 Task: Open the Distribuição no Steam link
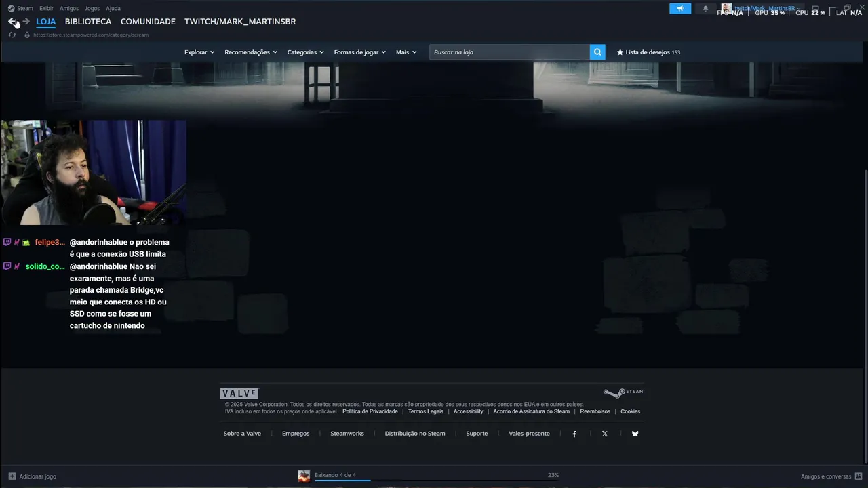[415, 434]
